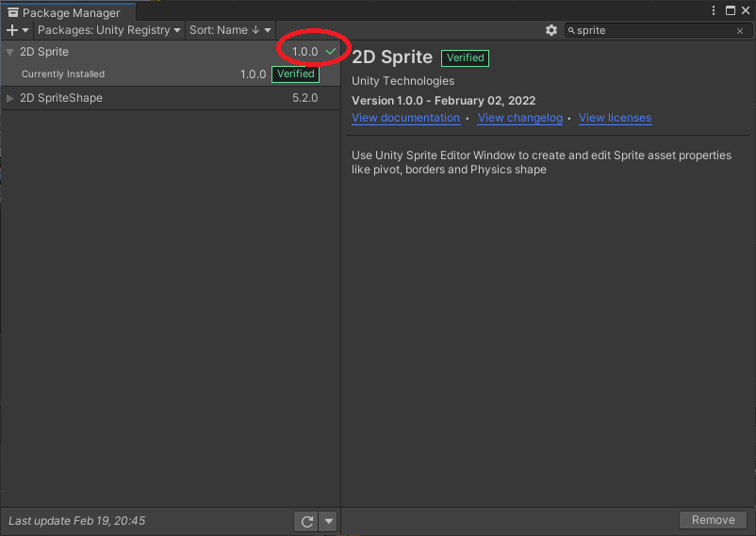Click the Package Manager tab icon
The image size is (756, 536).
tap(13, 12)
